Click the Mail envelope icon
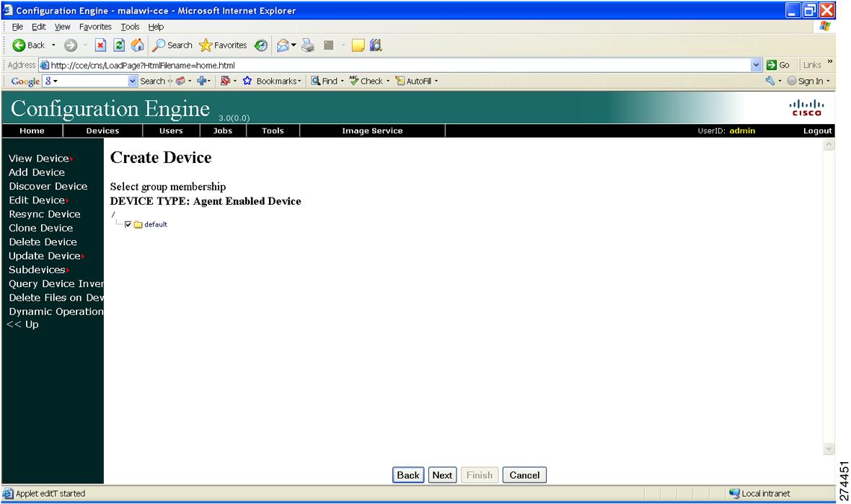This screenshot has width=851, height=504. pyautogui.click(x=283, y=45)
